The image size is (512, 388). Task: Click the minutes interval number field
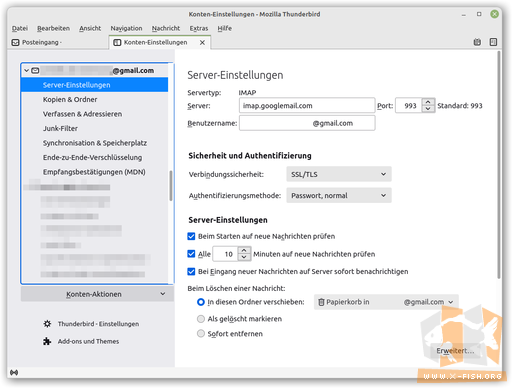225,254
